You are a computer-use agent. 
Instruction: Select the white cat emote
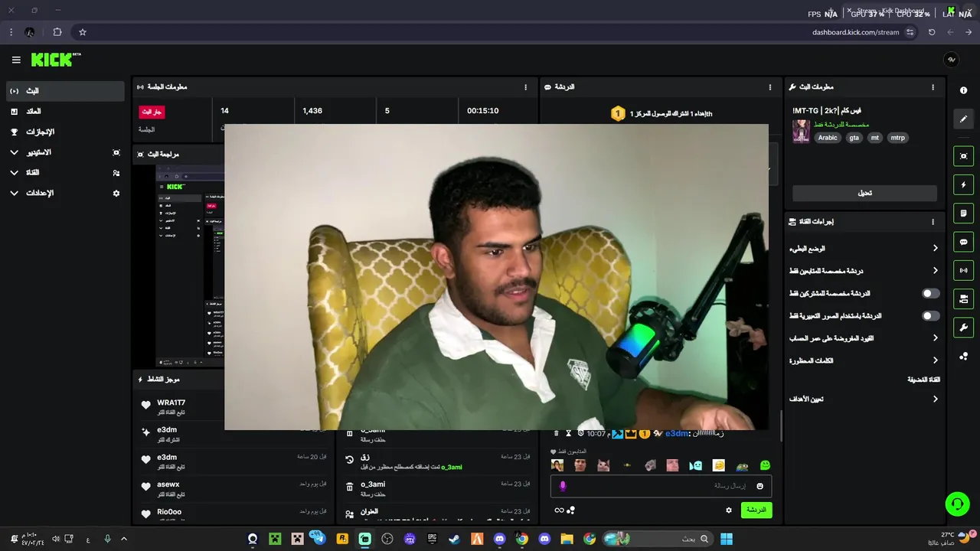[x=603, y=465]
